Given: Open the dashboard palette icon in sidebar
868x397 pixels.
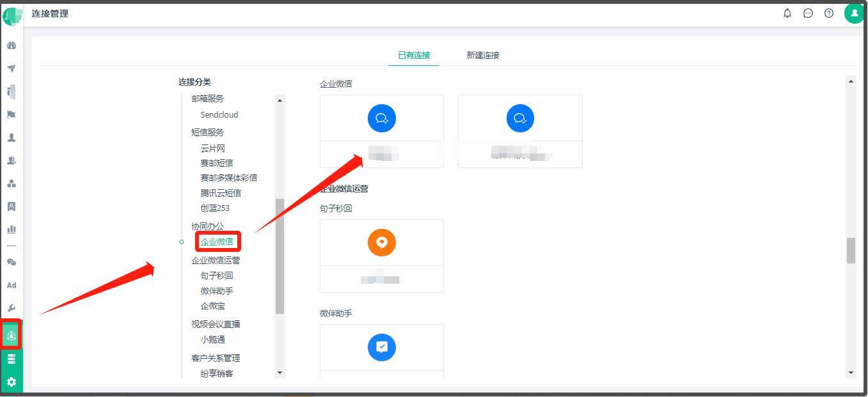Looking at the screenshot, I should click(x=12, y=46).
